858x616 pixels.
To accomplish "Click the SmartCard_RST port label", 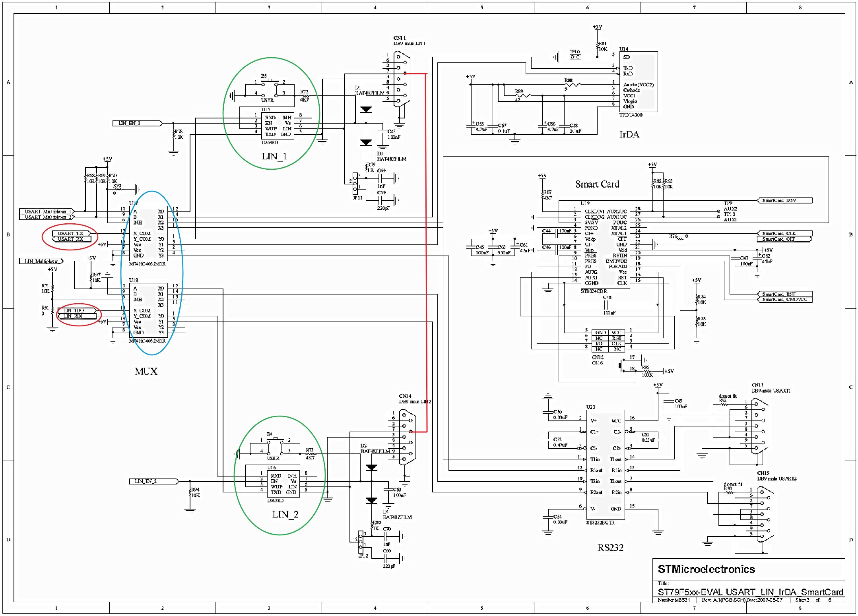I will 785,294.
